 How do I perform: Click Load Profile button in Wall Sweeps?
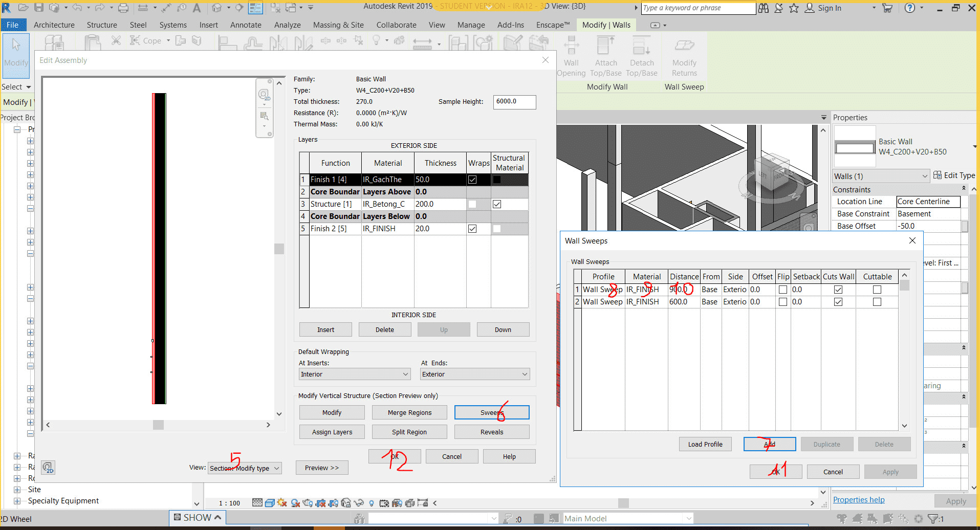705,444
